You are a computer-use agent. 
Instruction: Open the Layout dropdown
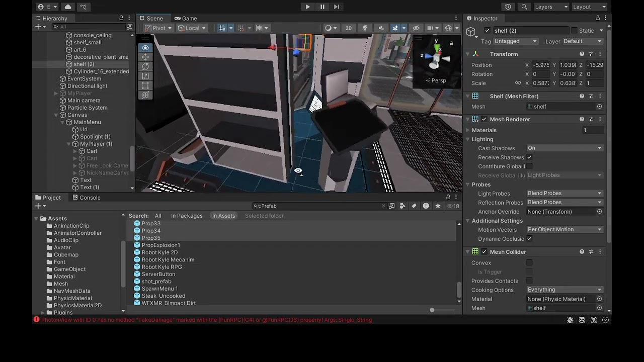(589, 7)
